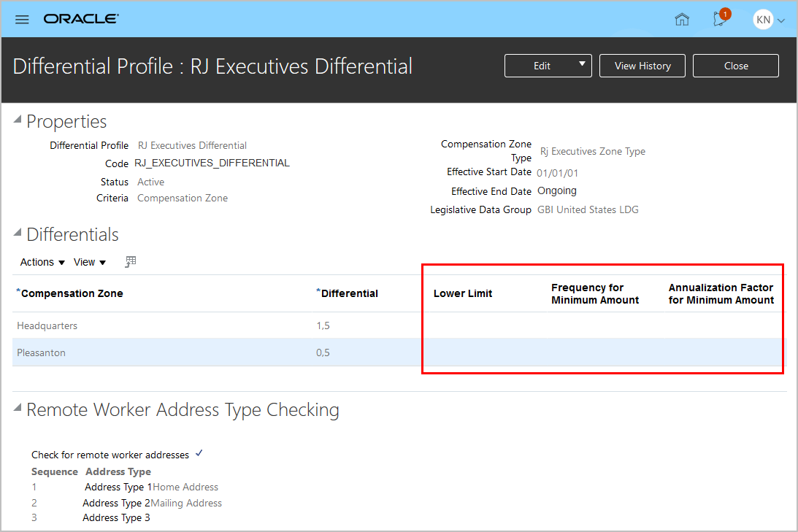Open the Actions menu
Viewport: 798px width, 532px height.
42,262
